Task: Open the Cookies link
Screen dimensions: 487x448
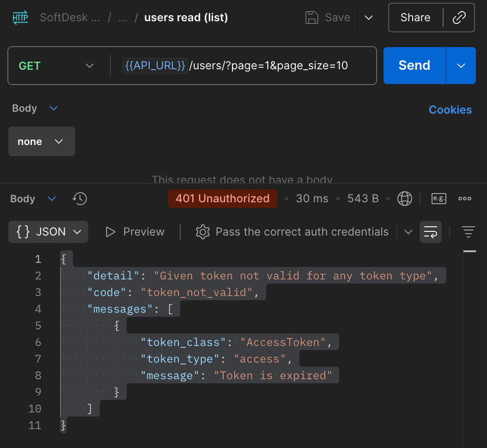Action: [x=450, y=110]
